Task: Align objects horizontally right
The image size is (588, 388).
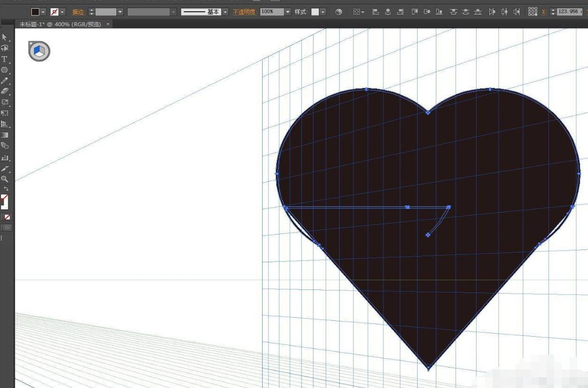Action: 400,12
